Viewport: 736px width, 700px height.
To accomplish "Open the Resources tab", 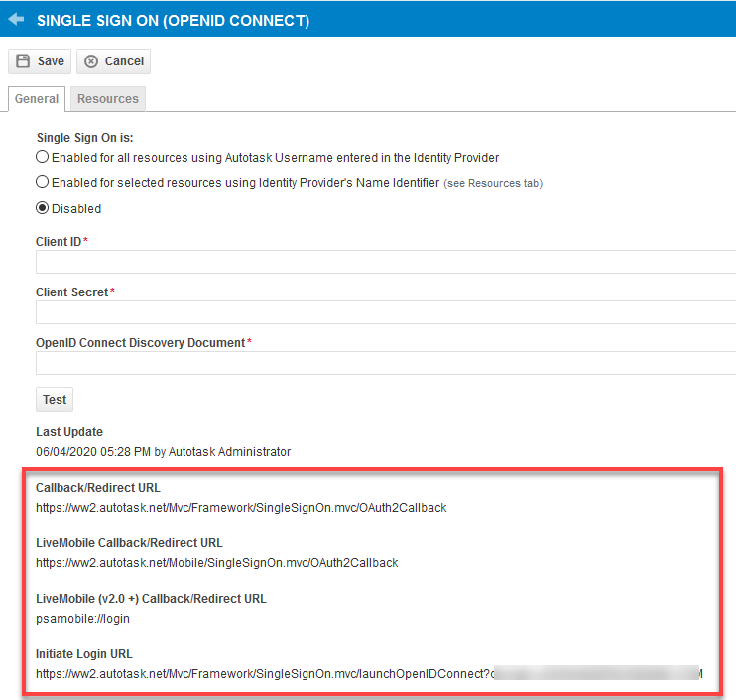I will 108,99.
